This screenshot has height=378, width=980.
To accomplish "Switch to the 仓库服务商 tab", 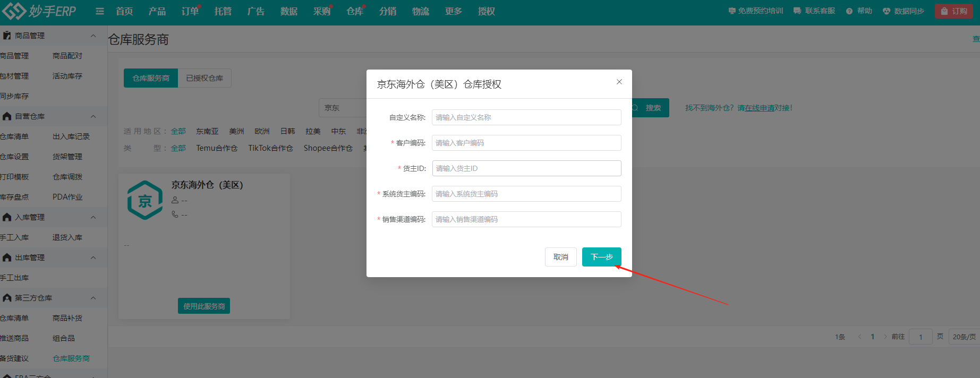I will pyautogui.click(x=151, y=78).
